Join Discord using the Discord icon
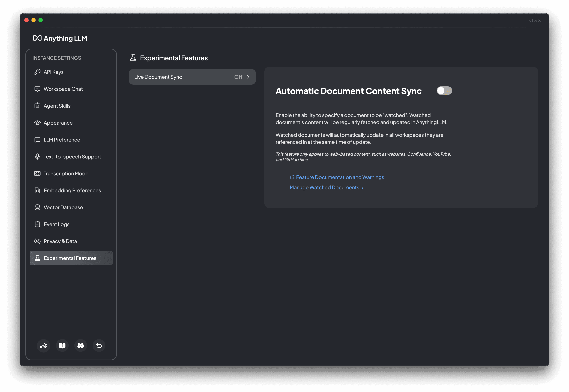Screen dimensions: 569x392 click(80, 346)
